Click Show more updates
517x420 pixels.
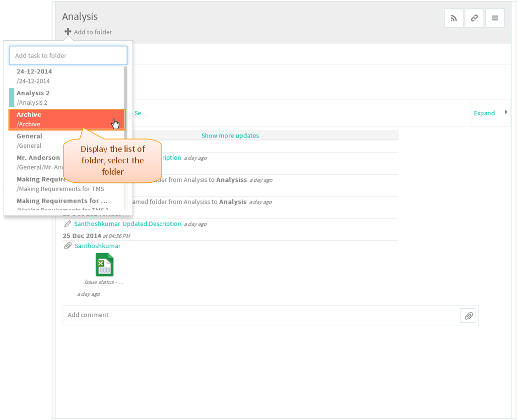(x=230, y=136)
